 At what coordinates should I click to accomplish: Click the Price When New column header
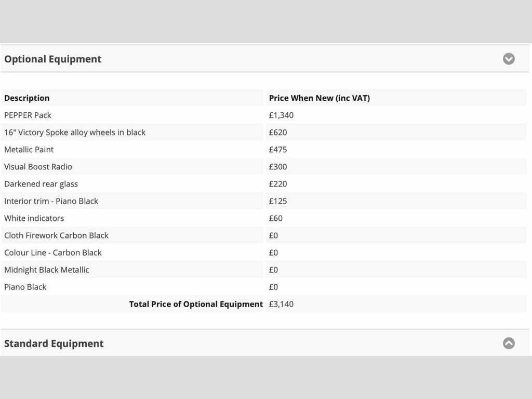click(x=320, y=98)
